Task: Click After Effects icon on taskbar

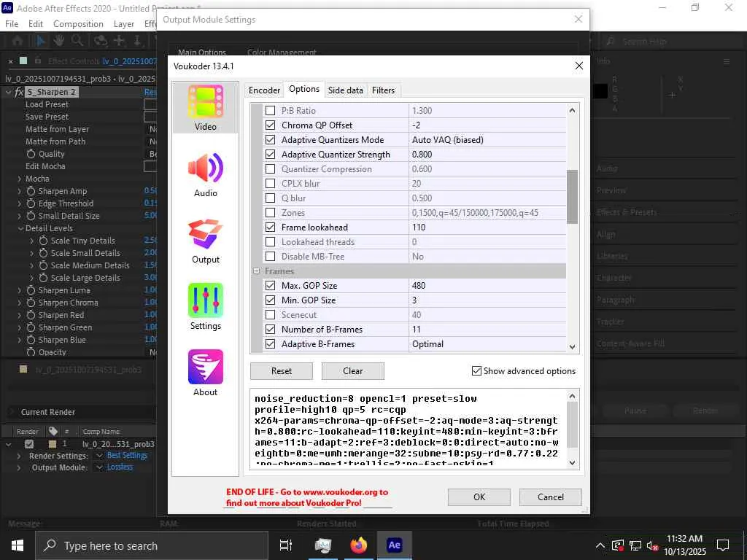Action: pos(395,545)
